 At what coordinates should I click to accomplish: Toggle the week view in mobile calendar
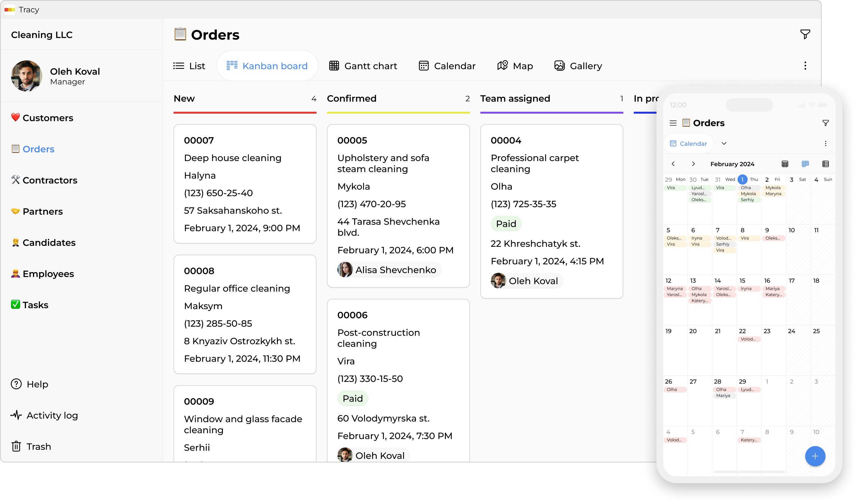point(806,164)
